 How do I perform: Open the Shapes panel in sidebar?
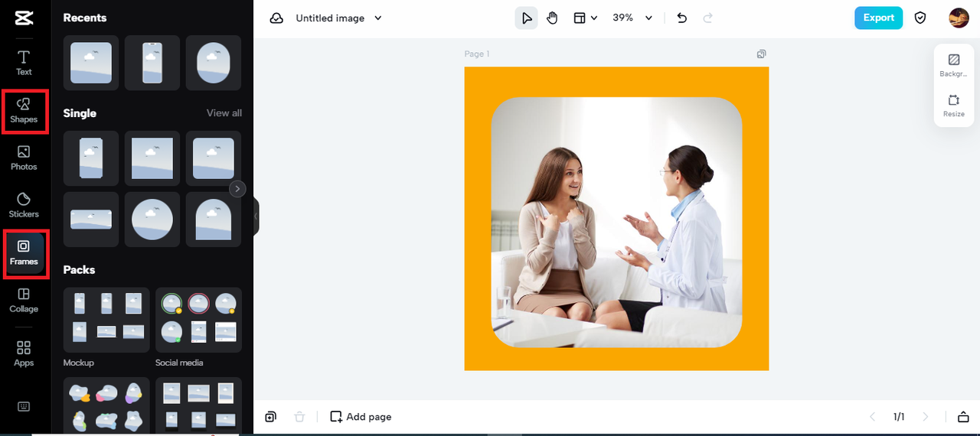tap(24, 111)
